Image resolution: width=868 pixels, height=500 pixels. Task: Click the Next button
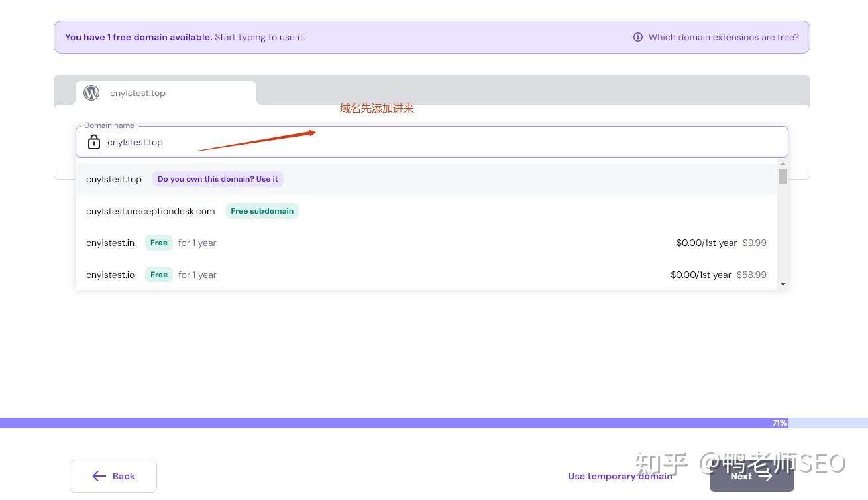[752, 475]
